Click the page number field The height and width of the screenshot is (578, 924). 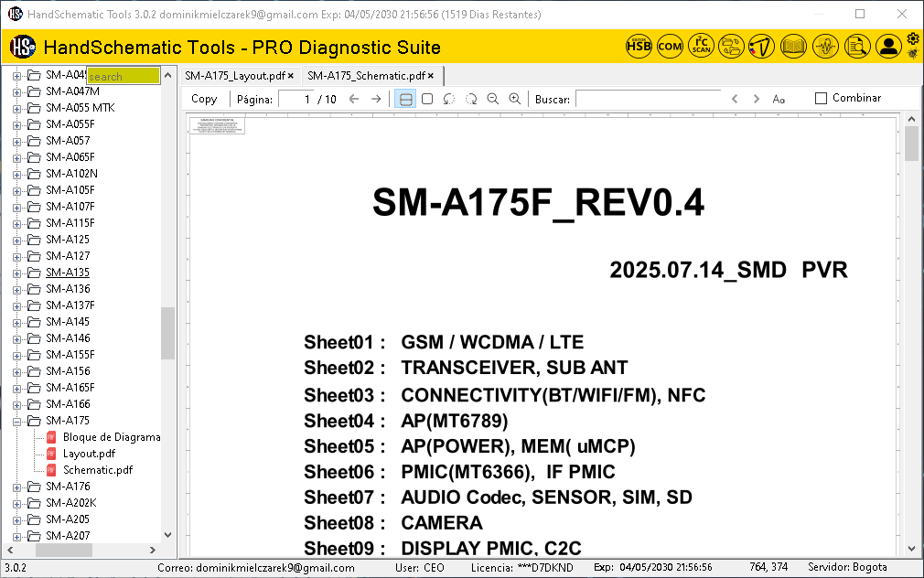[295, 99]
